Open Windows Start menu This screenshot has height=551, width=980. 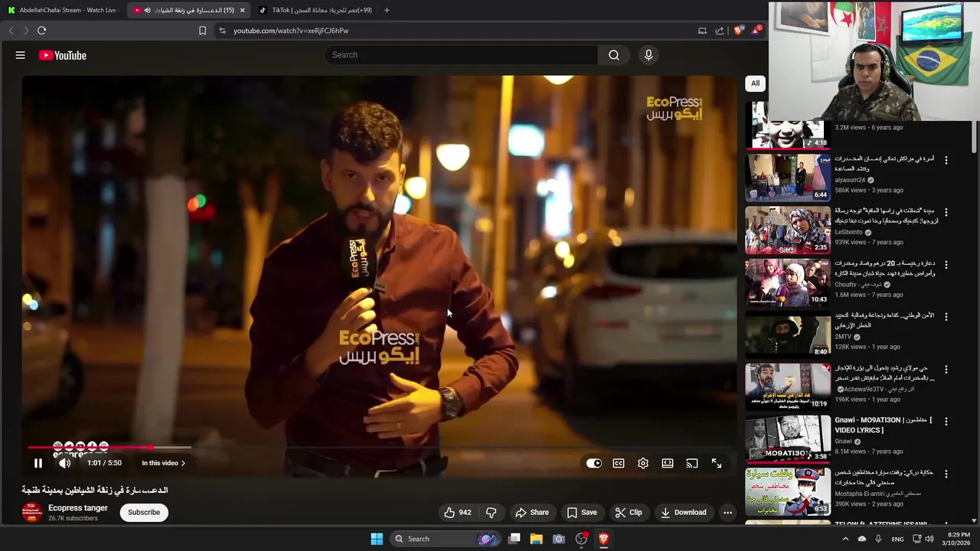pos(377,539)
